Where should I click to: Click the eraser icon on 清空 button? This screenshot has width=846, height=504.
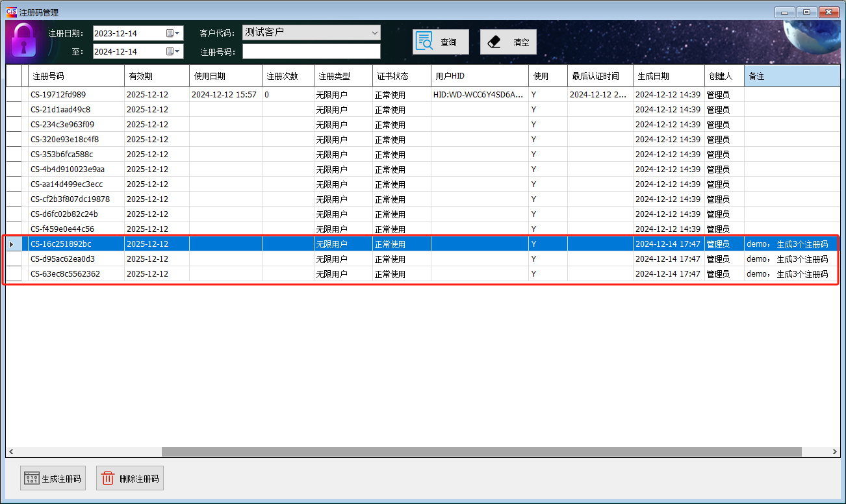click(x=494, y=42)
